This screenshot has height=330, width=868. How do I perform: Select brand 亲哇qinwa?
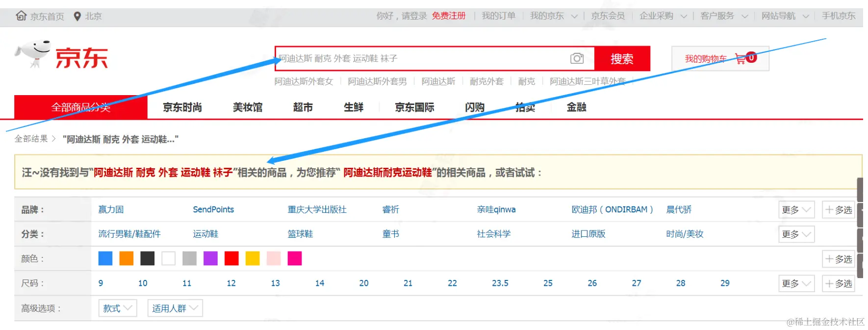pos(496,209)
